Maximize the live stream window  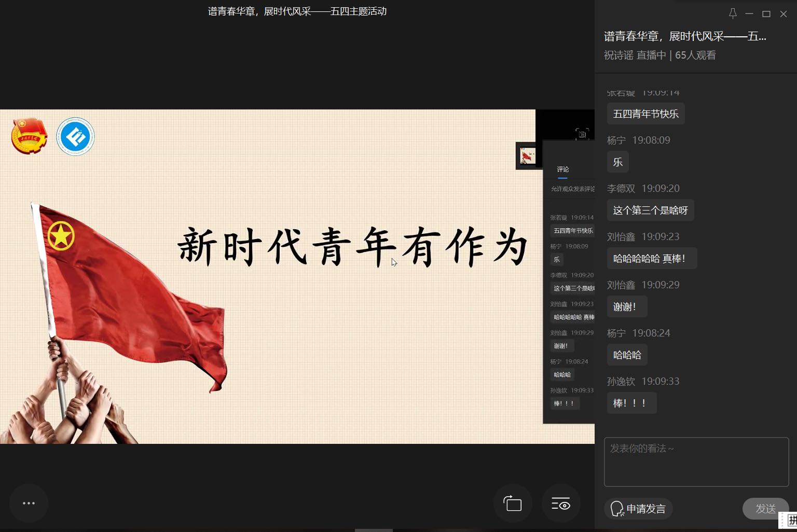[x=766, y=14]
